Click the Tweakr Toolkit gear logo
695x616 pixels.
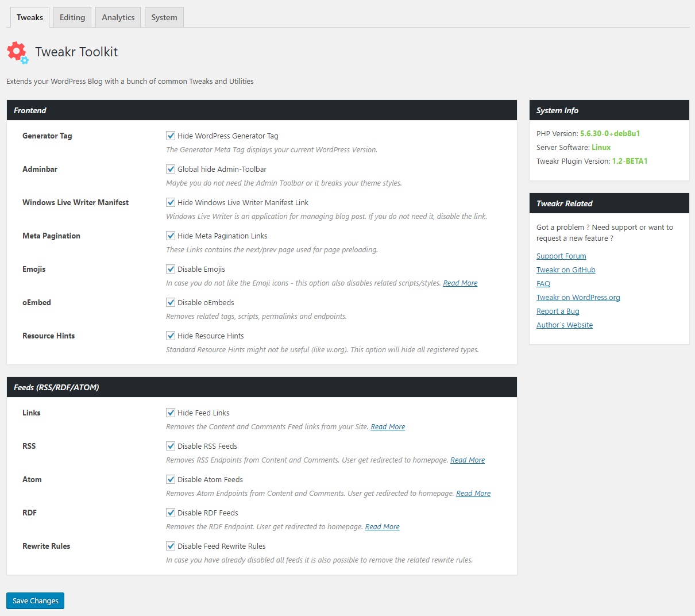click(18, 52)
